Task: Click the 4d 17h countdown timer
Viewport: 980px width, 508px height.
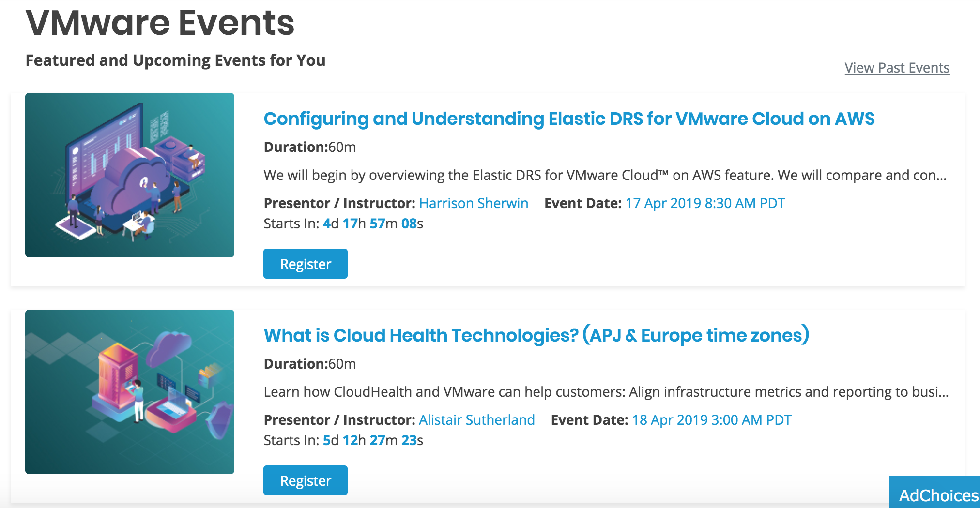Action: (x=372, y=224)
